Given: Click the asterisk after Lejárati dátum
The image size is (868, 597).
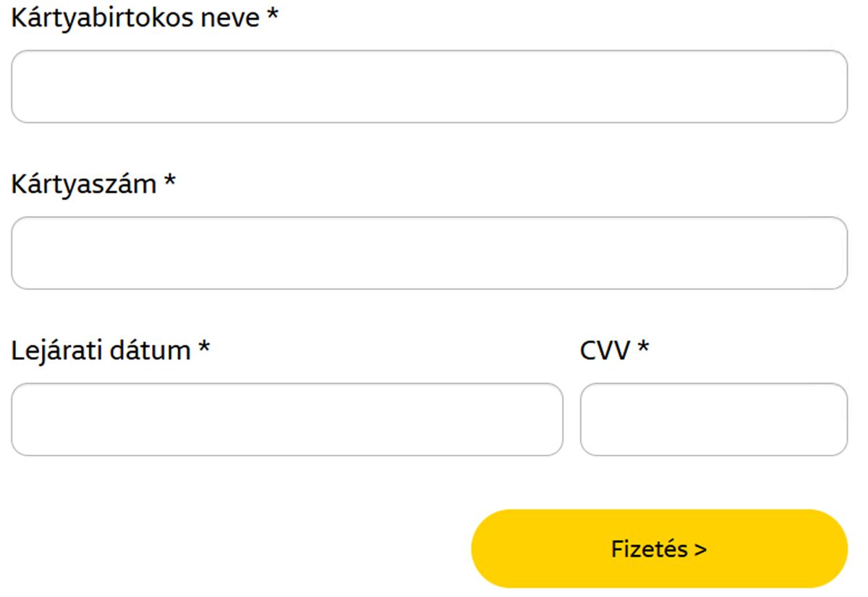Looking at the screenshot, I should click(204, 348).
